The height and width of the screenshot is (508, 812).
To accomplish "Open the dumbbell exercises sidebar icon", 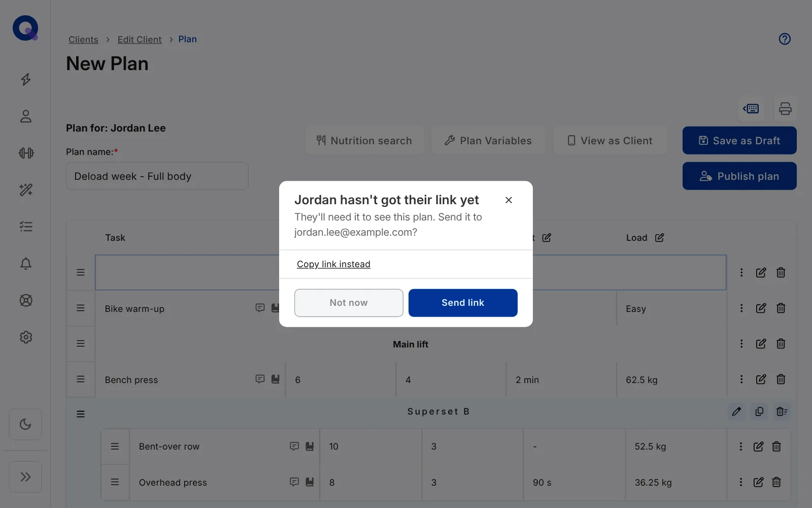I will (26, 153).
